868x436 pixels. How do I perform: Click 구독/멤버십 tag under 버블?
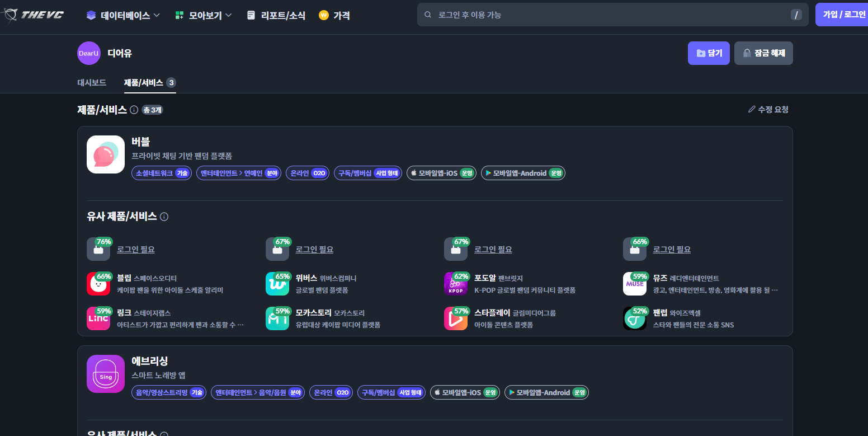click(368, 173)
